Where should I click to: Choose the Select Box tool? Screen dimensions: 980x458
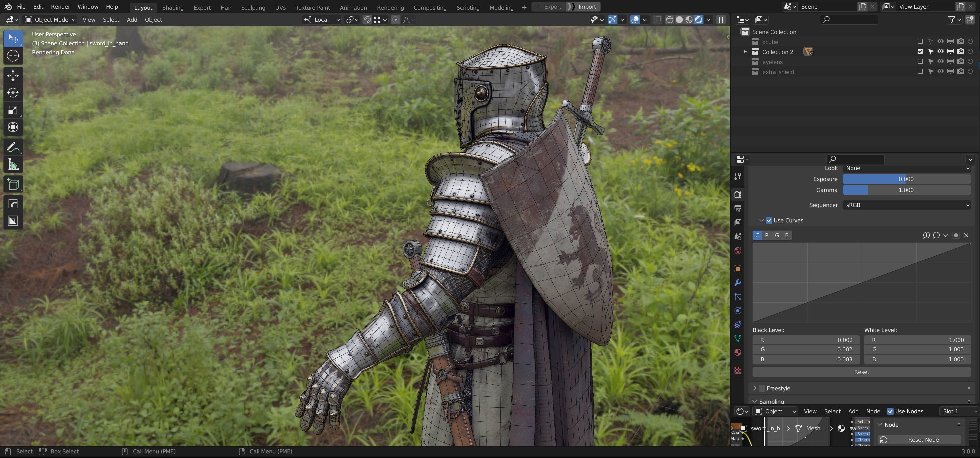(x=13, y=39)
